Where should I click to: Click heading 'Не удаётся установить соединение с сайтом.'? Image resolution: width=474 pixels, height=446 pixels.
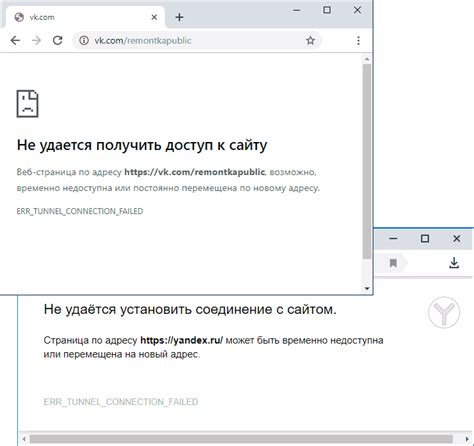[190, 309]
